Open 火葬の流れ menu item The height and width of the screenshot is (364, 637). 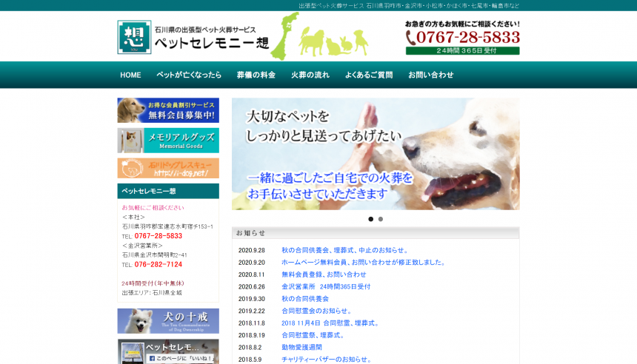[310, 75]
